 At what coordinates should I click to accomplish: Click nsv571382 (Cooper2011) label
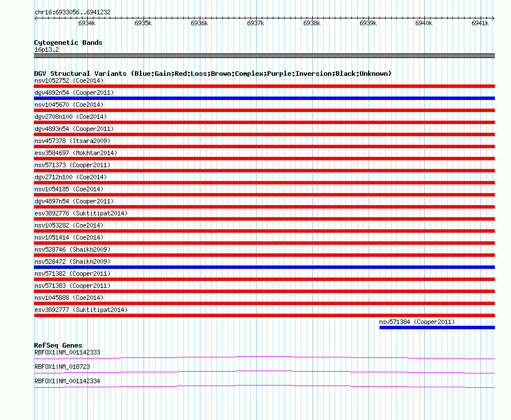pyautogui.click(x=72, y=273)
